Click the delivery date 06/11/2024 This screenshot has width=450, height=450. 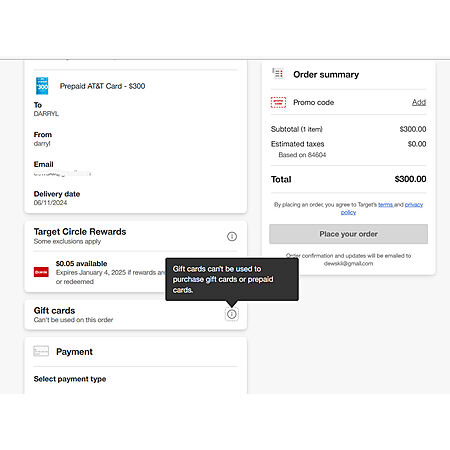tap(50, 203)
